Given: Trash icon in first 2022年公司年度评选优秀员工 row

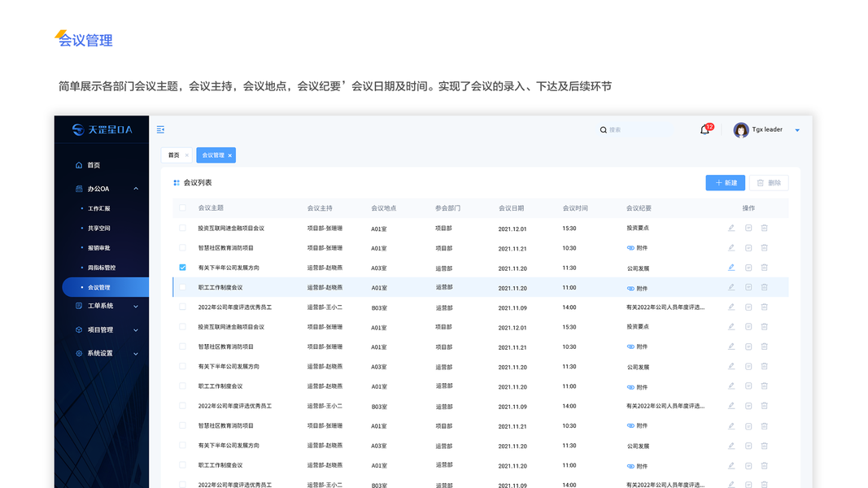Looking at the screenshot, I should click(765, 307).
